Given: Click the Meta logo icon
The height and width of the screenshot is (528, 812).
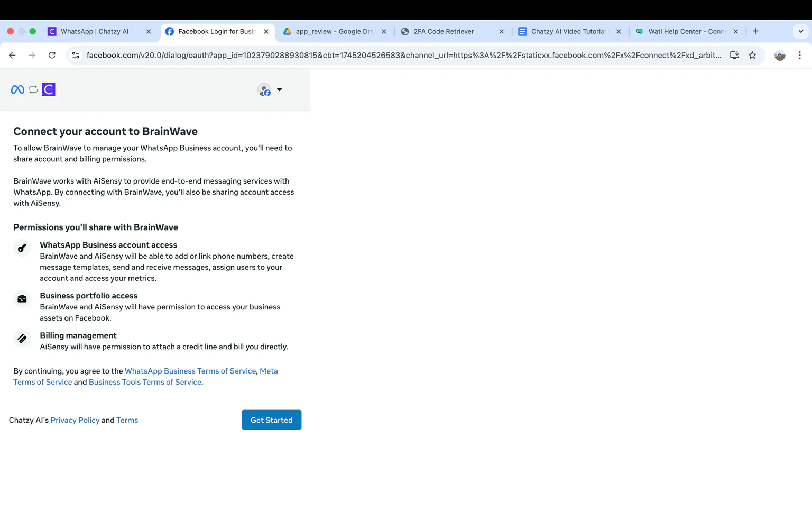Looking at the screenshot, I should (x=17, y=90).
